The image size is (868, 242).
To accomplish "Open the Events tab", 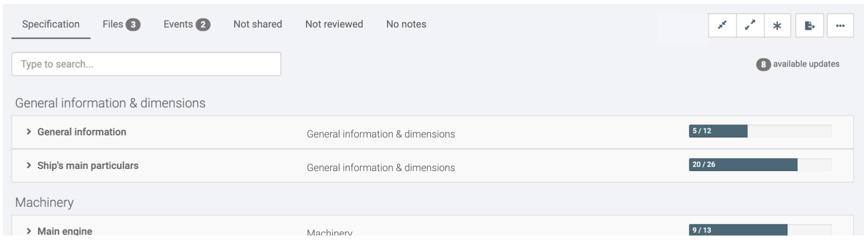I will point(178,24).
